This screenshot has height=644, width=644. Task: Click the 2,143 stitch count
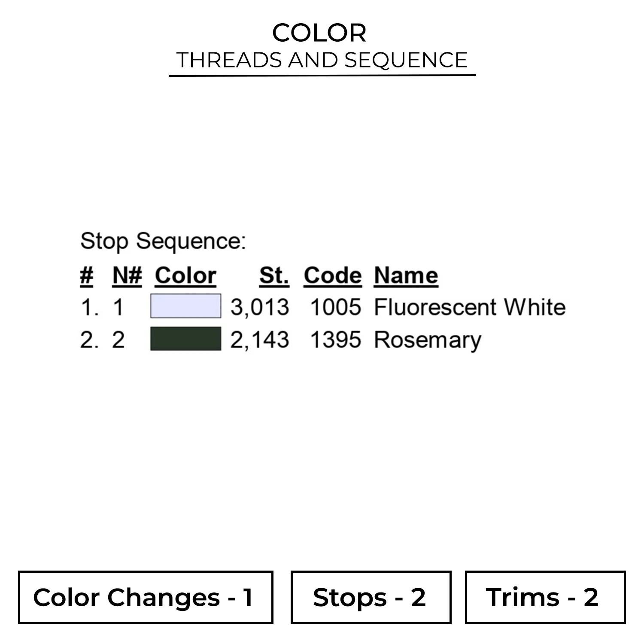pyautogui.click(x=260, y=340)
